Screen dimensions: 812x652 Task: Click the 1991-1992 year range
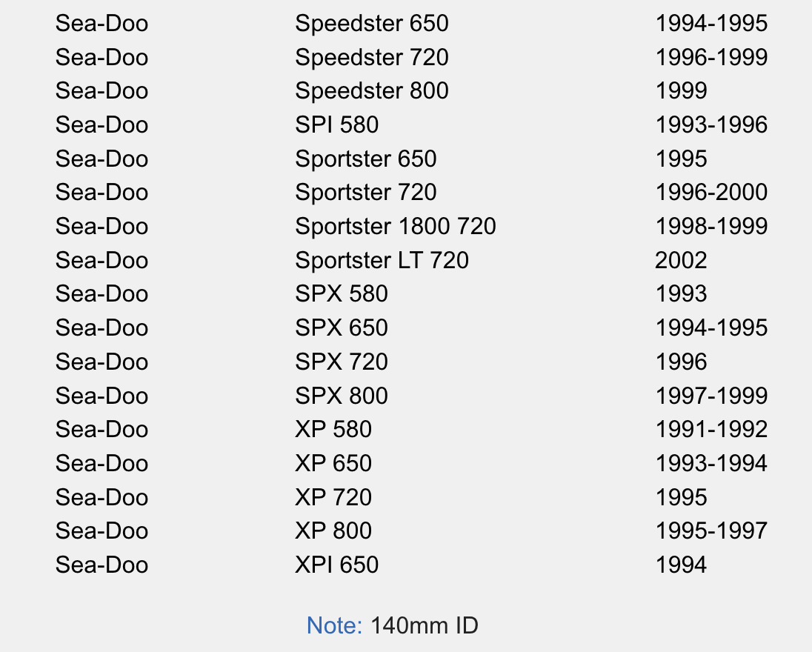coord(711,429)
